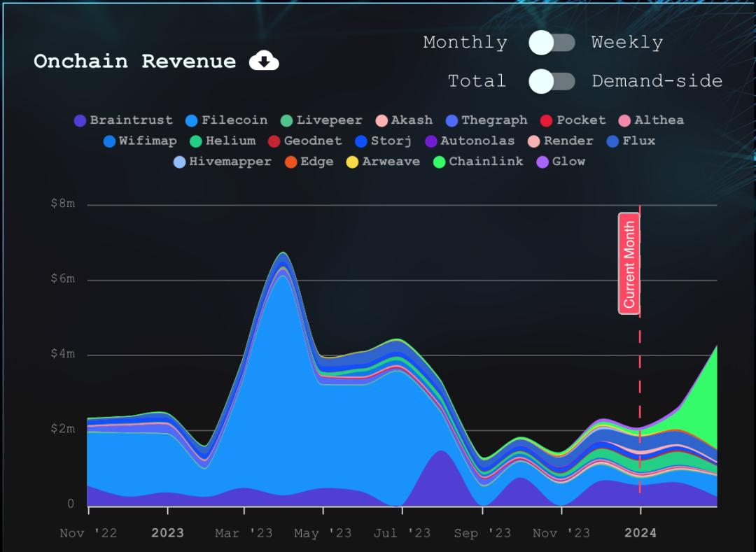
Task: Hide Braintrust series via legend dot
Action: (80, 120)
